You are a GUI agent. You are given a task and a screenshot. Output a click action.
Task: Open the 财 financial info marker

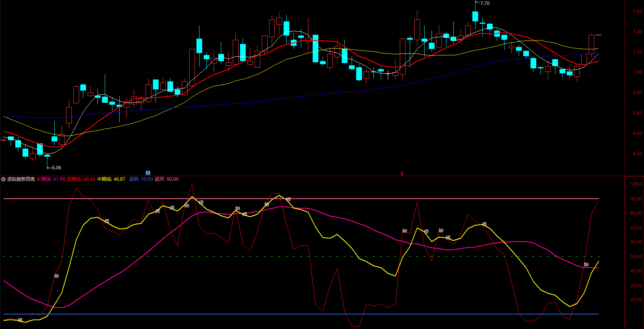(x=148, y=173)
